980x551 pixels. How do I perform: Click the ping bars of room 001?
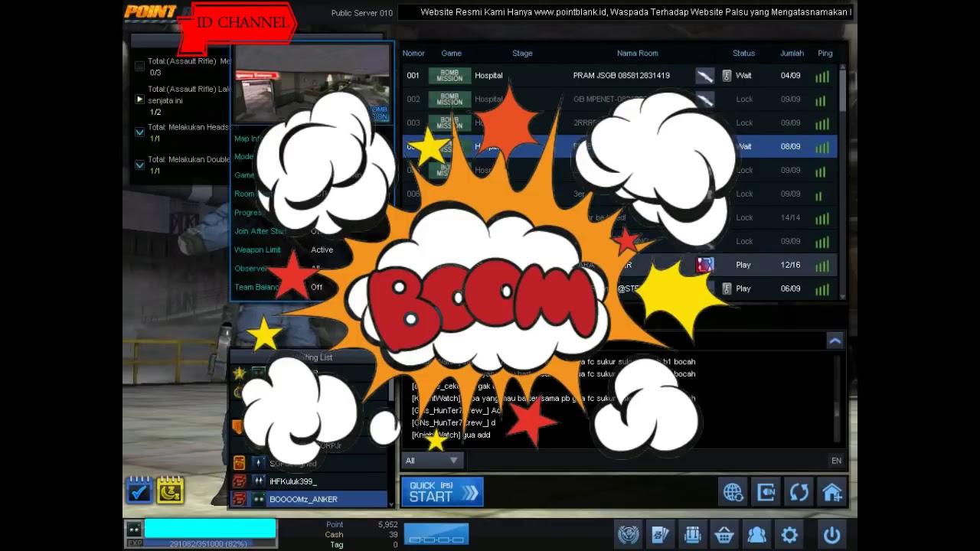click(x=822, y=77)
